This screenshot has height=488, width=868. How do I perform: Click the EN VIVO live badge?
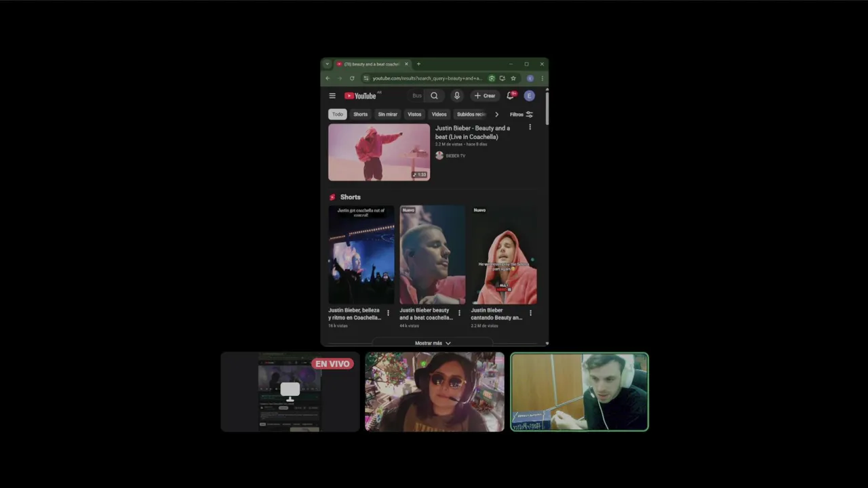[x=332, y=364]
